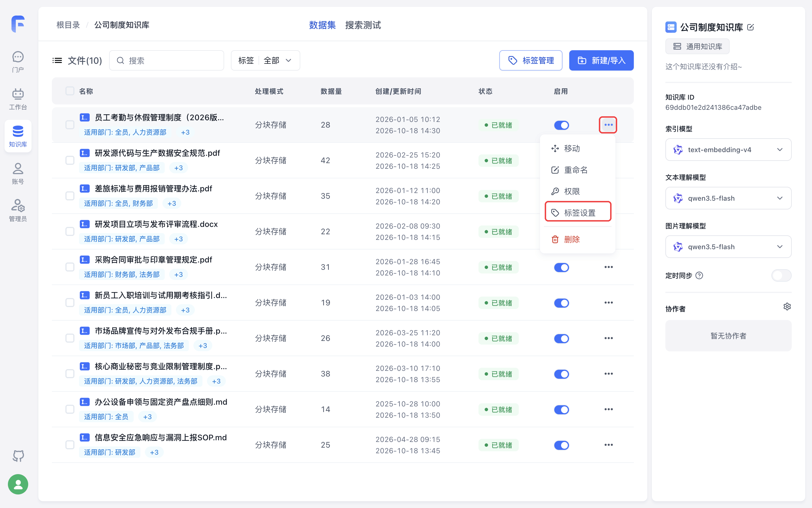Choose 删除 in the context menu
Viewport: 812px width, 508px height.
(577, 239)
